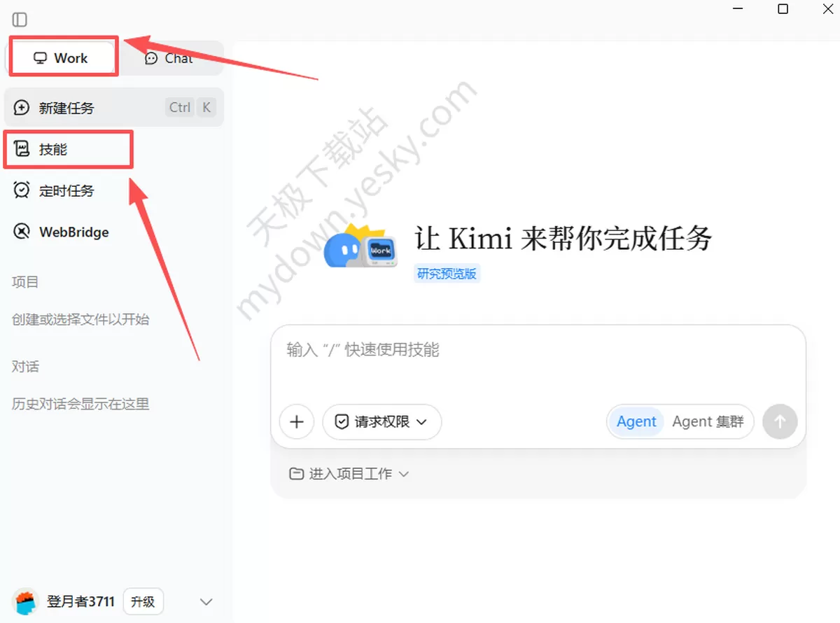Toggle the sidebar collapse icon

(20, 20)
